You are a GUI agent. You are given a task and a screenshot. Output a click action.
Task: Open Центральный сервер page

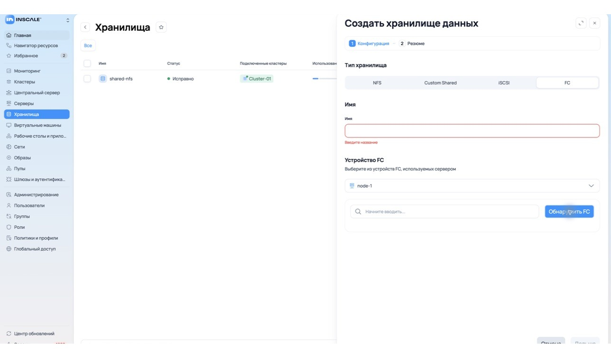click(x=37, y=93)
